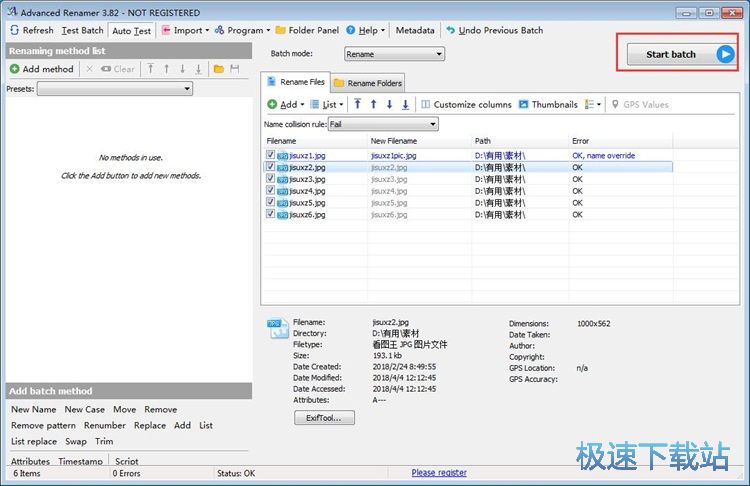The width and height of the screenshot is (750, 486).
Task: Toggle checkbox for jisuxz6.jpg
Action: pos(270,214)
